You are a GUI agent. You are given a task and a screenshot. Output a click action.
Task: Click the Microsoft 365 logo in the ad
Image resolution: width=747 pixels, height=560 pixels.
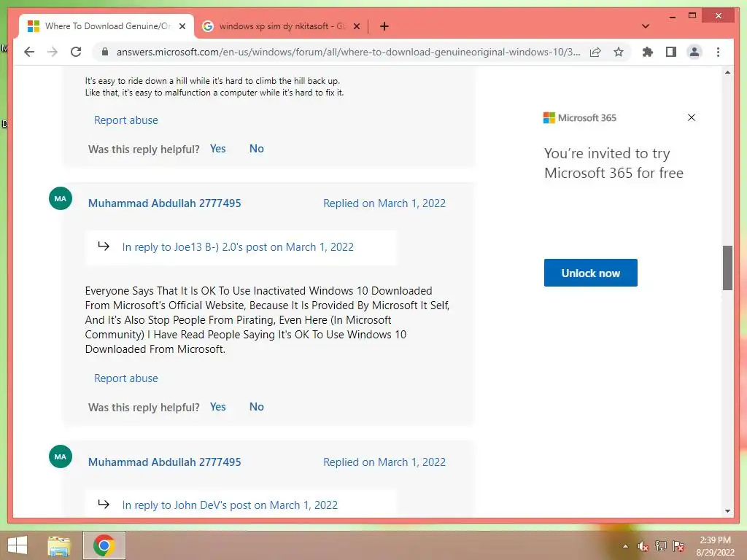tap(580, 117)
